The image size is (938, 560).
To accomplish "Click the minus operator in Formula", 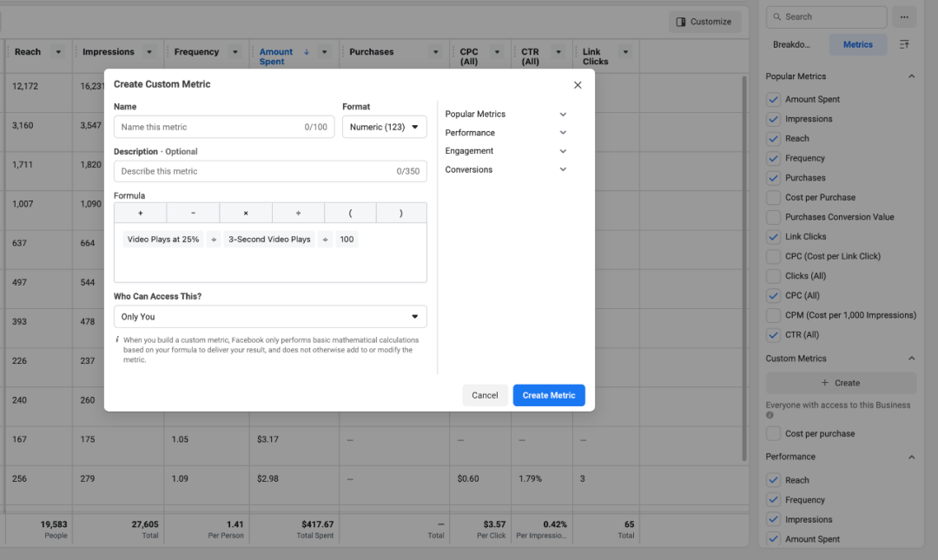I will pos(193,213).
